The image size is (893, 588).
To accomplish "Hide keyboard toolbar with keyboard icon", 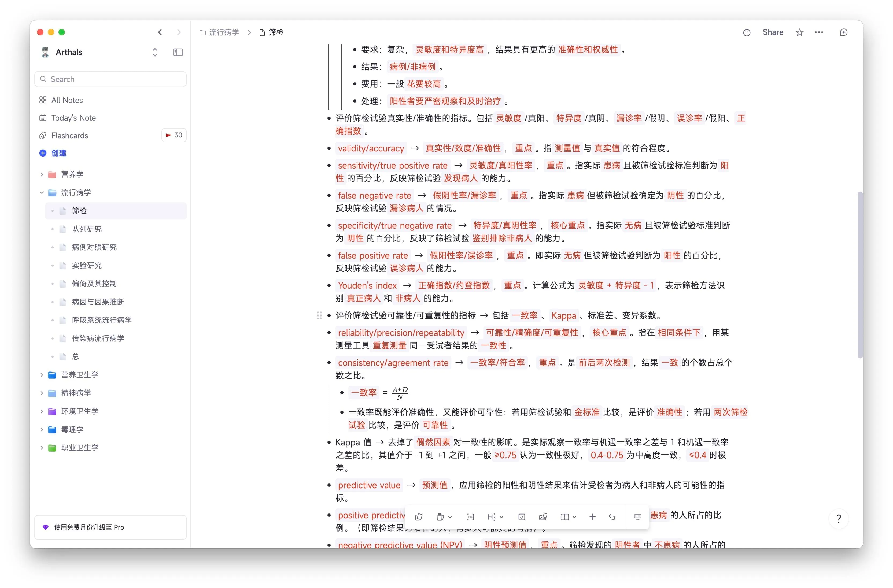I will tap(637, 517).
